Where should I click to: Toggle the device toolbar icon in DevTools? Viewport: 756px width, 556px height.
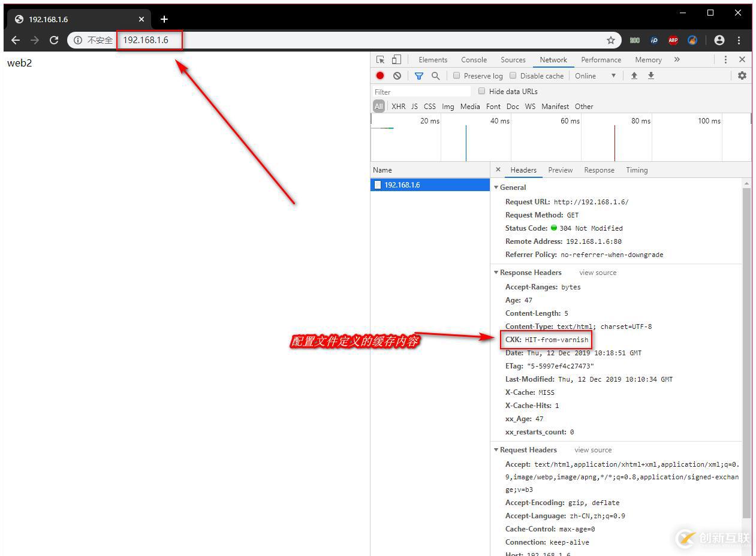396,59
